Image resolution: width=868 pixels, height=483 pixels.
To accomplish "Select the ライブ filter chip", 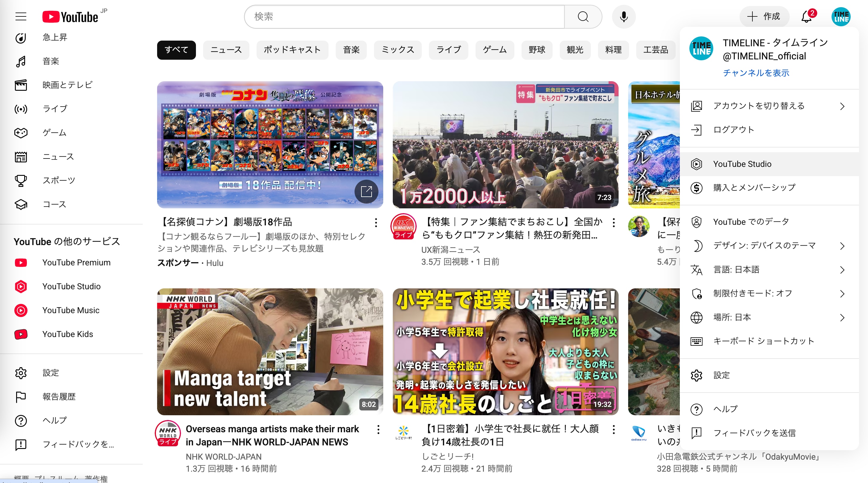I will click(449, 50).
